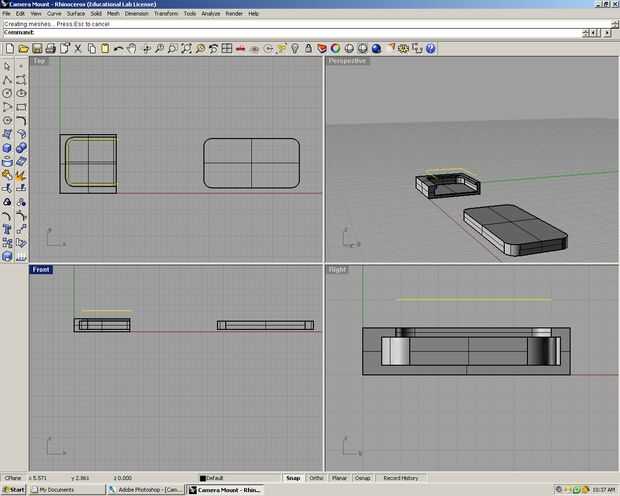Open Help with the question mark icon
620x496 pixels.
coord(431,49)
